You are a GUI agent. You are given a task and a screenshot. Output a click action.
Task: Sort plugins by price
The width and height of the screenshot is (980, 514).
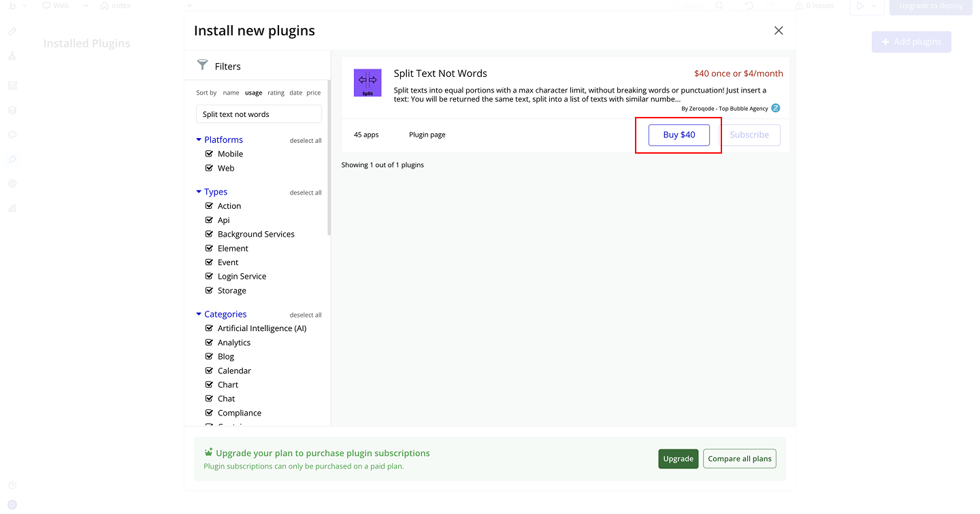coord(313,92)
